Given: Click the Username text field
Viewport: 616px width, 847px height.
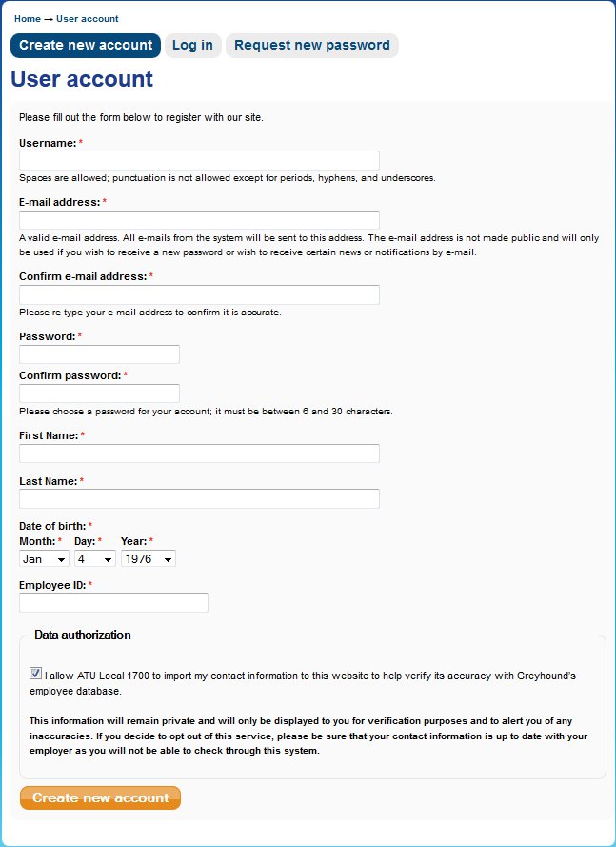Looking at the screenshot, I should (x=199, y=160).
